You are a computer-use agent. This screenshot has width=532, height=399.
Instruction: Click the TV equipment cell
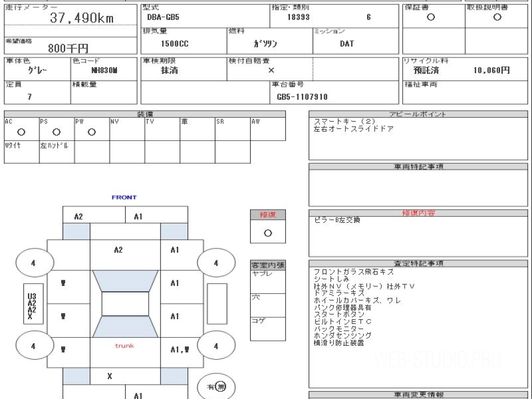coord(162,129)
